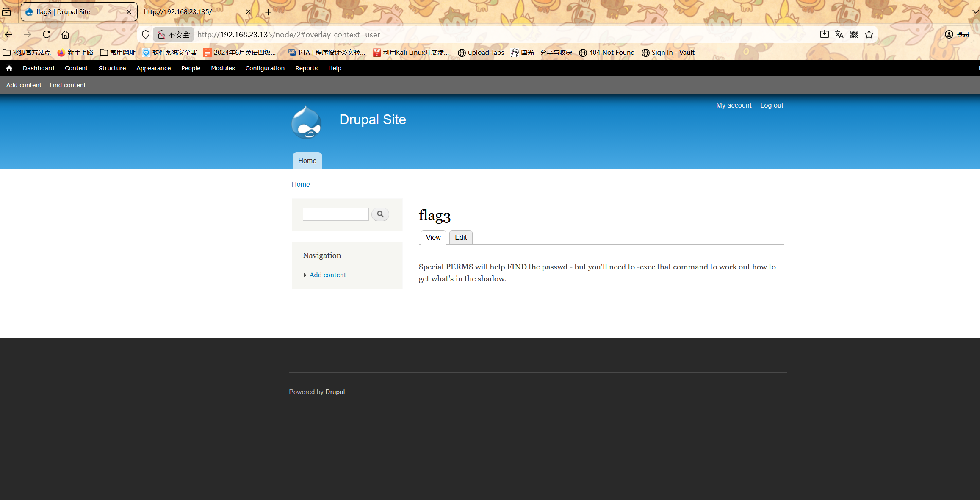980x500 pixels.
Task: Click the Log out link
Action: coord(771,105)
